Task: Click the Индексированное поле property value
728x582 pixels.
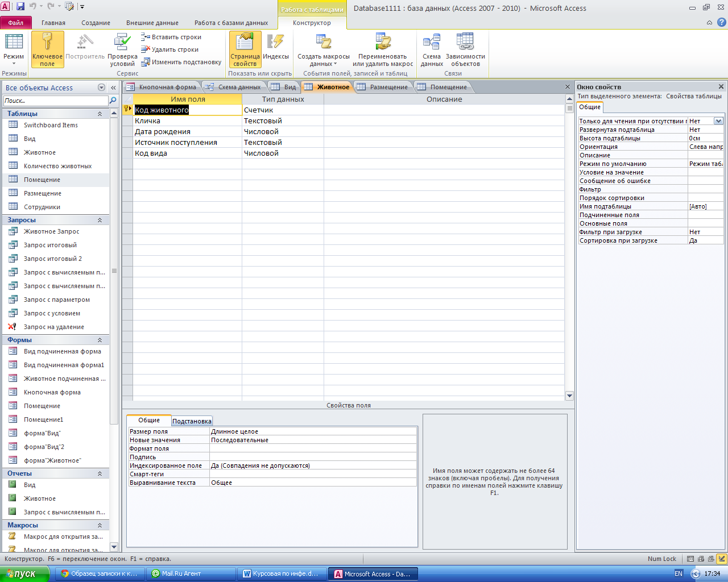Action: (313, 465)
